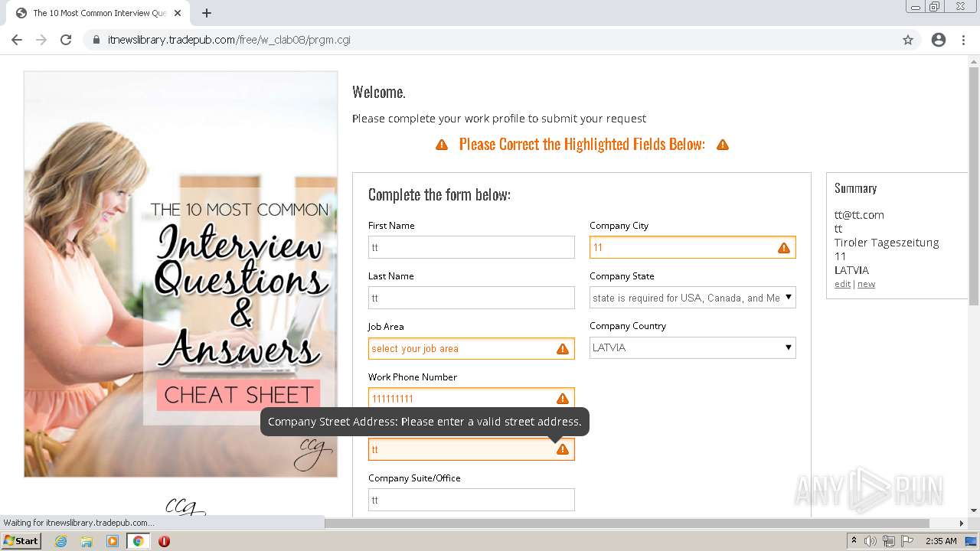
Task: Click the First Name input field
Action: pyautogui.click(x=471, y=247)
